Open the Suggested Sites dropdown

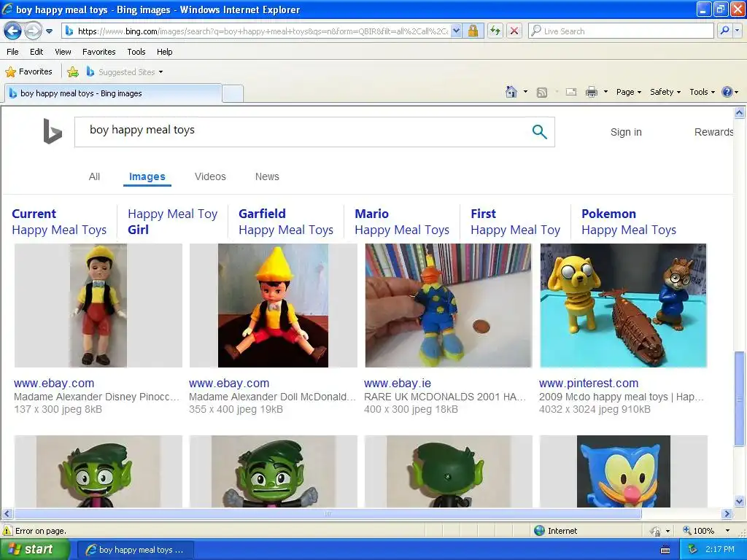[125, 72]
